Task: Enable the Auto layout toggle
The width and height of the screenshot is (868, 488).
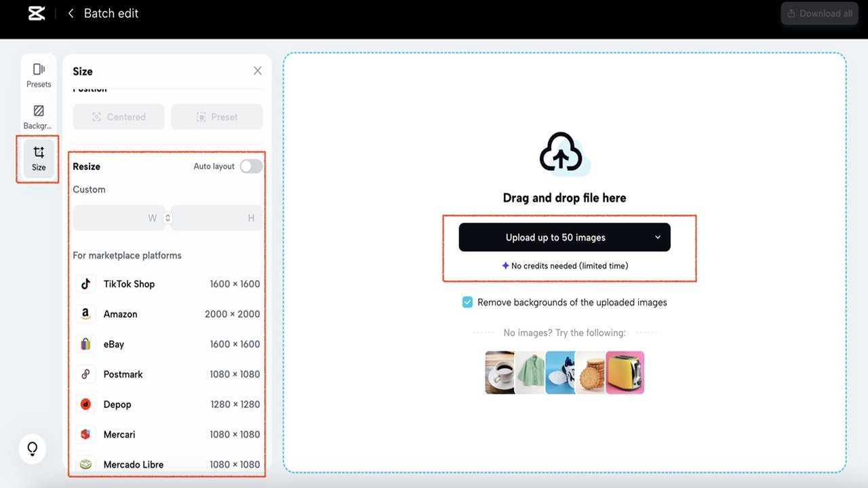Action: click(x=250, y=165)
